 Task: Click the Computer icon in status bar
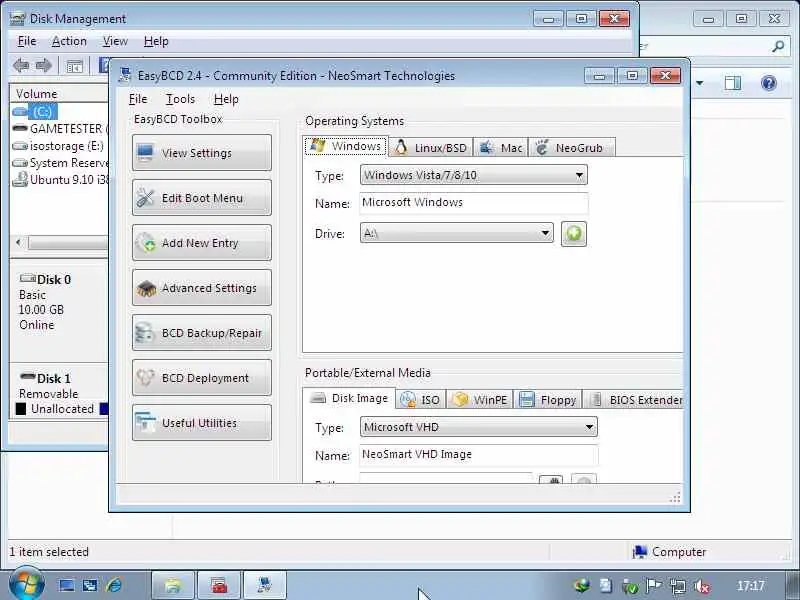pos(639,552)
